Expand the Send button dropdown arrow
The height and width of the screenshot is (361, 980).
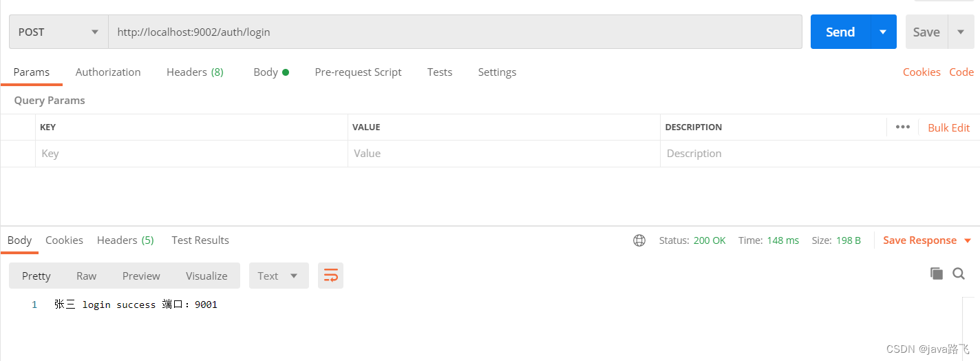(884, 32)
